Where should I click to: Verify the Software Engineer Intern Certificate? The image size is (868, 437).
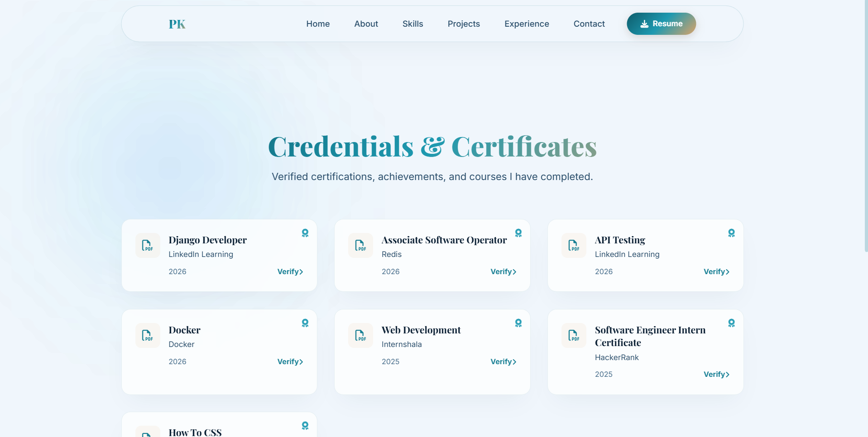(x=716, y=374)
